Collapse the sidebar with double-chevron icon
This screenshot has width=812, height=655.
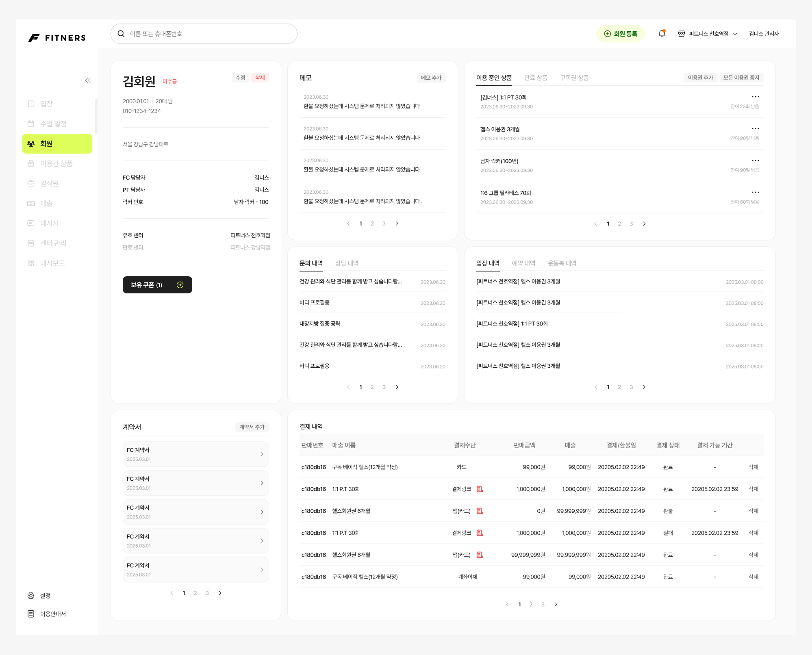pyautogui.click(x=88, y=80)
